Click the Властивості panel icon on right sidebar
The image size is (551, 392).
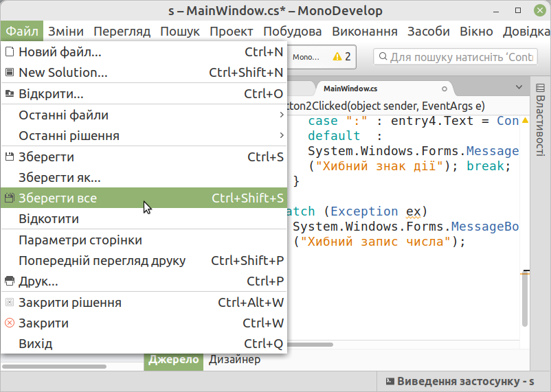click(x=540, y=87)
